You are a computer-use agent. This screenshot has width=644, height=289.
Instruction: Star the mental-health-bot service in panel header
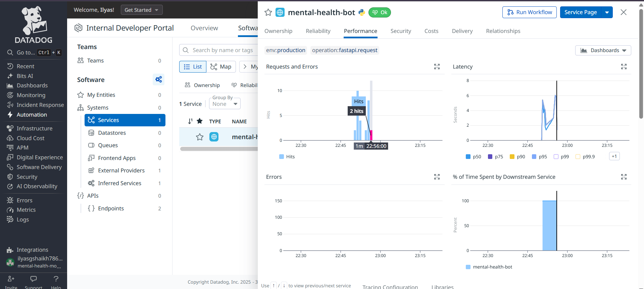coord(268,12)
